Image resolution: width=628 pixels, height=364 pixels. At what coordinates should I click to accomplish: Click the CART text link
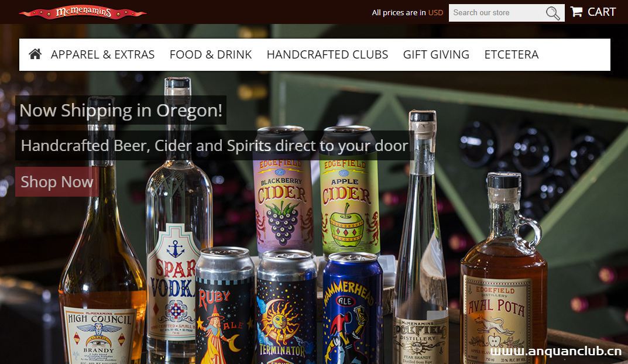pyautogui.click(x=602, y=12)
